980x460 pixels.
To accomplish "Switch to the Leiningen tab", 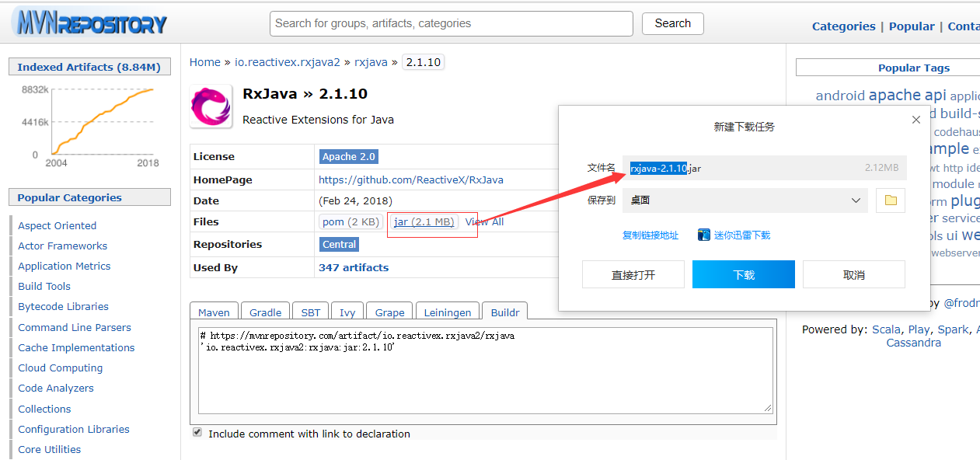I will point(448,312).
